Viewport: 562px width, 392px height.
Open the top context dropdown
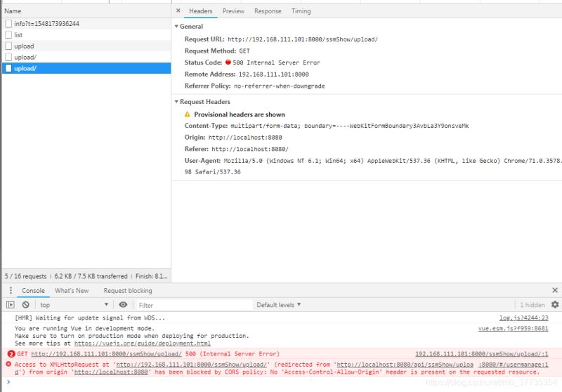pos(74,305)
